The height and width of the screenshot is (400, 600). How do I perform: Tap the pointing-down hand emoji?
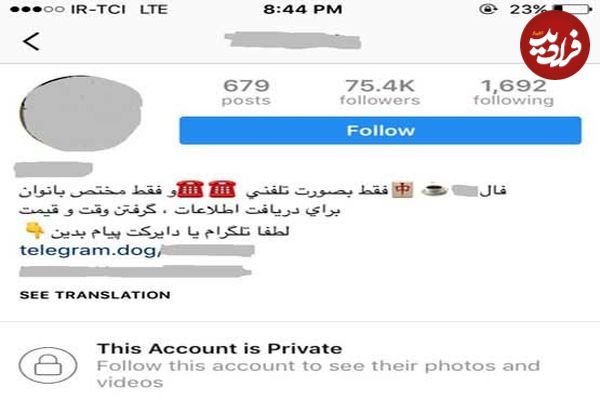[34, 230]
